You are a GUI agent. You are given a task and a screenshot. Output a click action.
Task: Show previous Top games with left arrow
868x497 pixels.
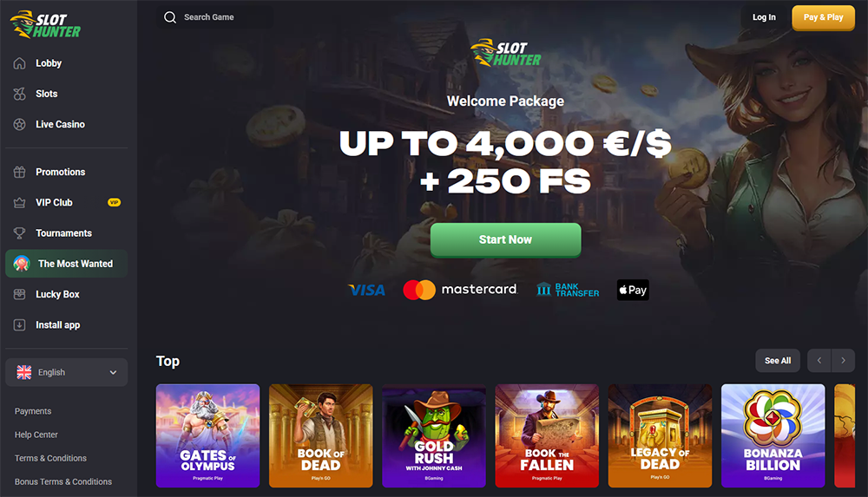point(819,361)
